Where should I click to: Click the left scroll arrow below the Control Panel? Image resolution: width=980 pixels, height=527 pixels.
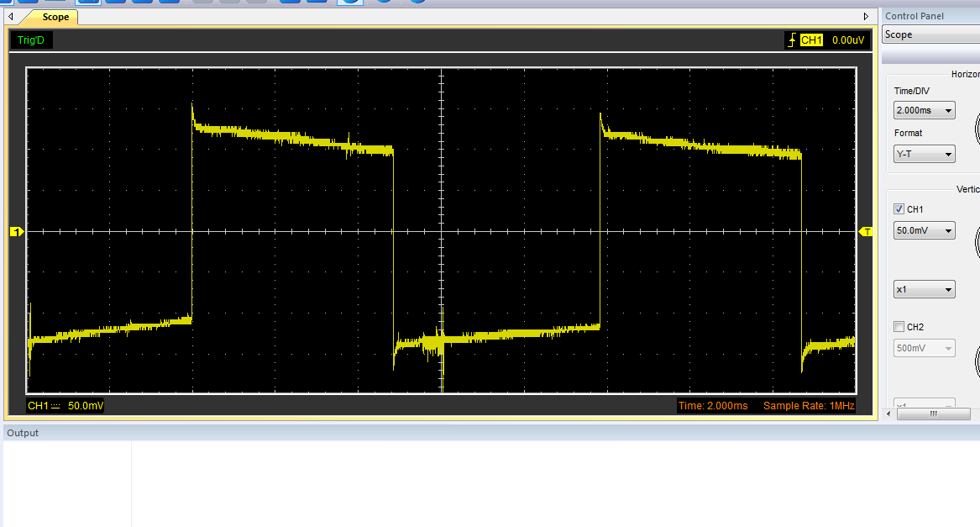pyautogui.click(x=888, y=414)
